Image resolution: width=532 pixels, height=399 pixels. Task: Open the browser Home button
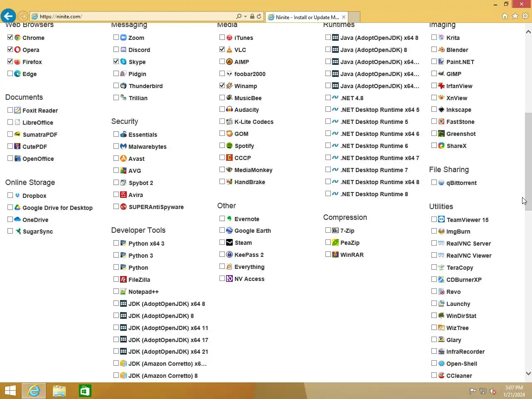click(x=505, y=16)
